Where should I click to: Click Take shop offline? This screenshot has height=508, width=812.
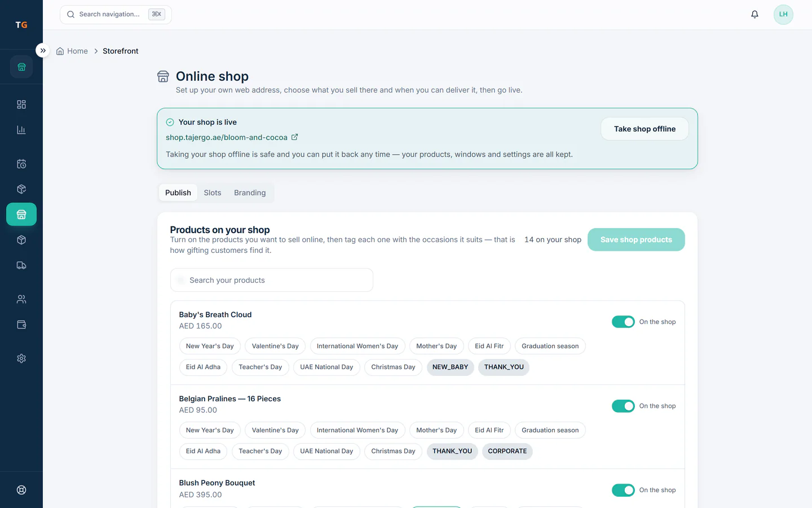point(645,129)
